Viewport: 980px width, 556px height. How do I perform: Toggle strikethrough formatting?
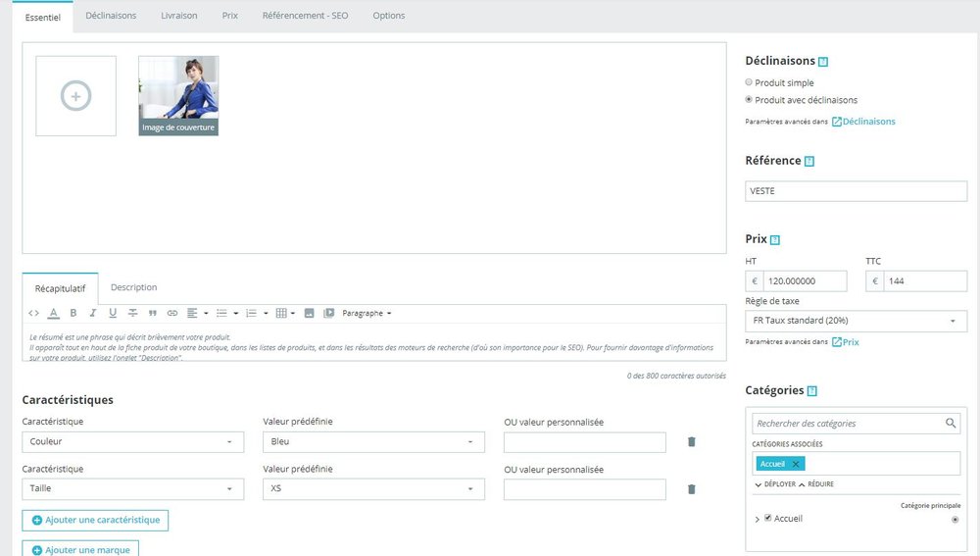click(132, 314)
